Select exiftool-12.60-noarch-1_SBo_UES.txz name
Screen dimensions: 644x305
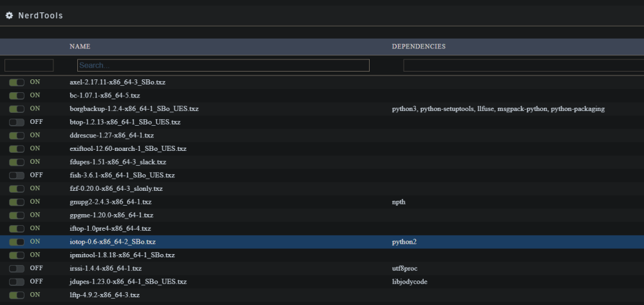point(128,148)
